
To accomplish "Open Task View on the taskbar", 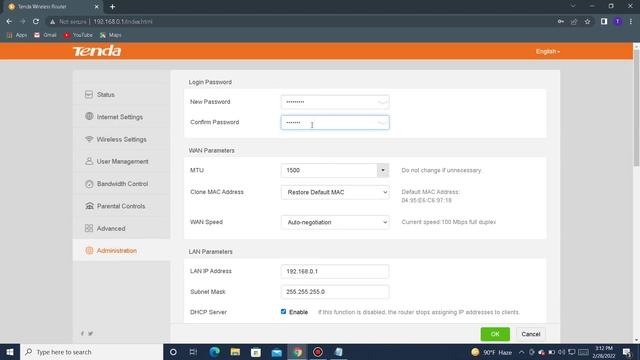I will click(x=193, y=352).
